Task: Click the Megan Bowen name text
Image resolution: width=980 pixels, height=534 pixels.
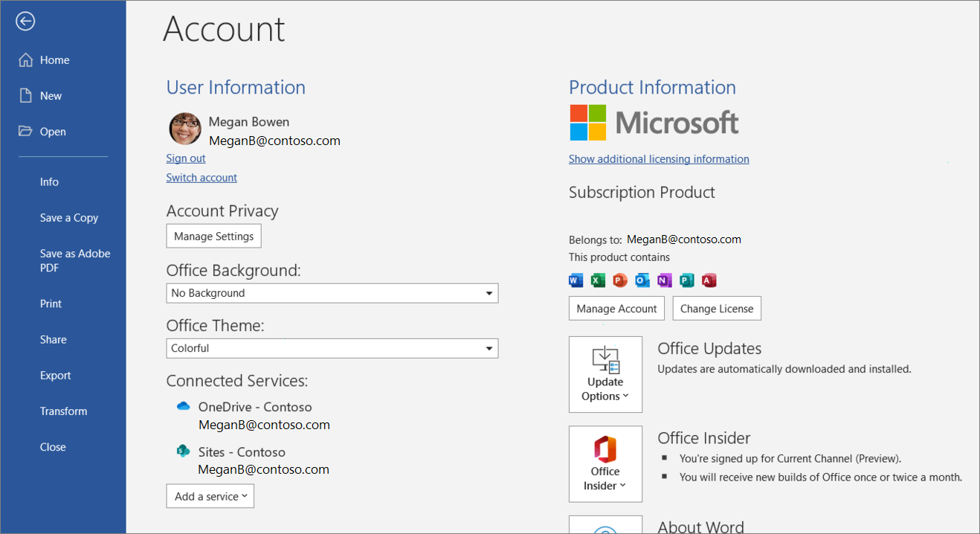Action: (x=249, y=122)
